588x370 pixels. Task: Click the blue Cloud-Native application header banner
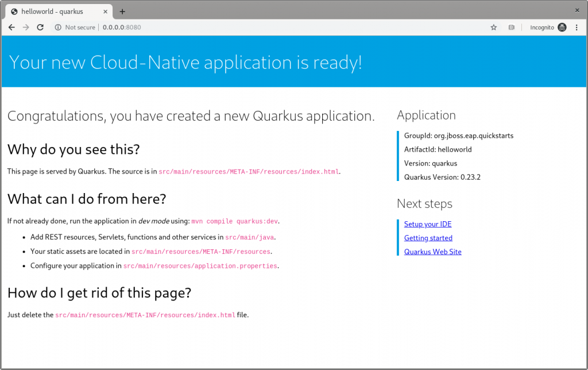(x=294, y=62)
